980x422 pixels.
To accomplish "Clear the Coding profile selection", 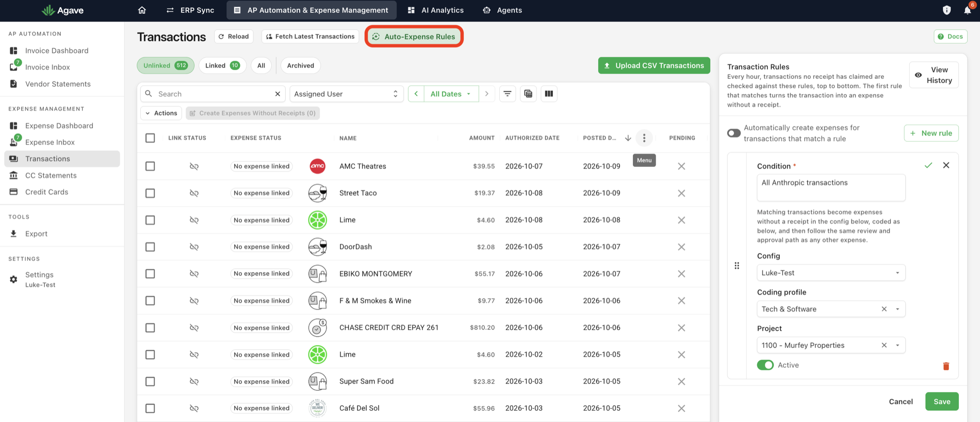I will (x=884, y=309).
